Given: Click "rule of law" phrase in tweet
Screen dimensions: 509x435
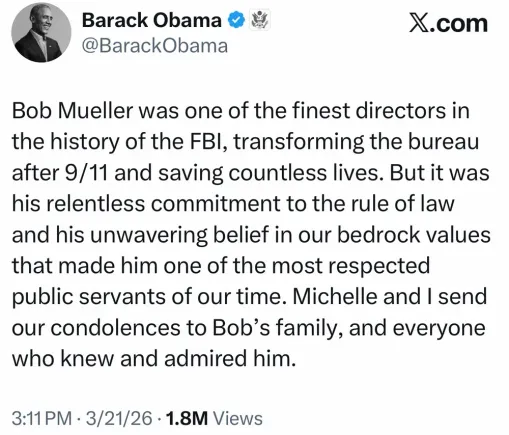Looking at the screenshot, I should click(403, 203).
